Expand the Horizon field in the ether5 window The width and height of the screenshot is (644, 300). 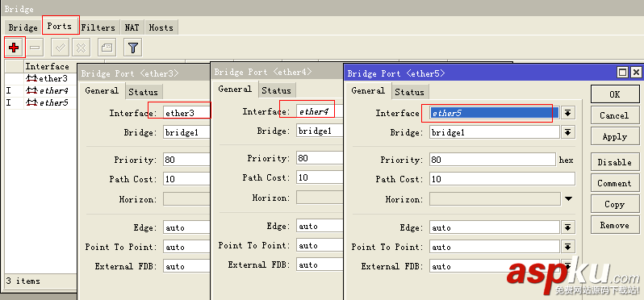pyautogui.click(x=568, y=199)
